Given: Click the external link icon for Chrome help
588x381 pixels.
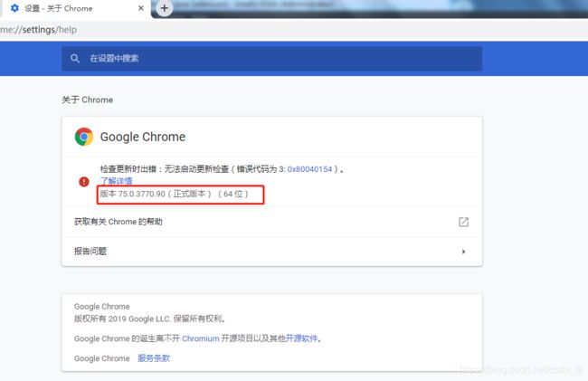Looking at the screenshot, I should click(463, 222).
